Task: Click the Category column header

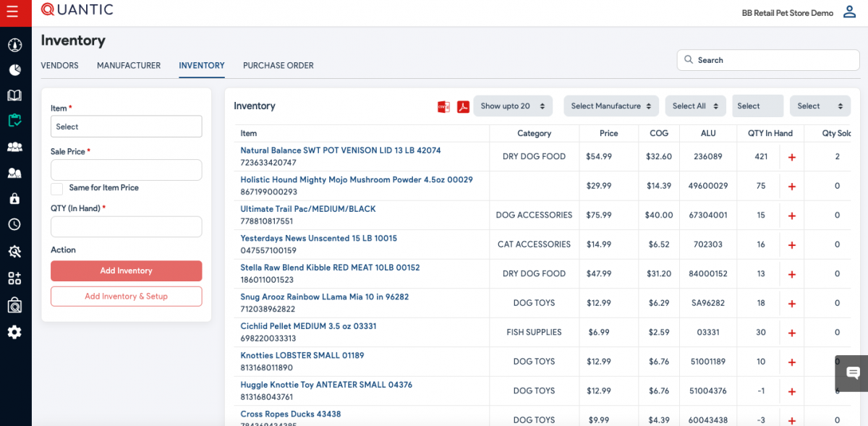Action: click(x=535, y=133)
